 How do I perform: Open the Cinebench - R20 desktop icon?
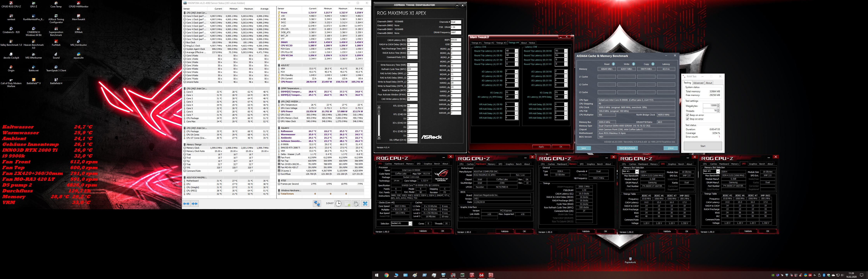coord(11,30)
